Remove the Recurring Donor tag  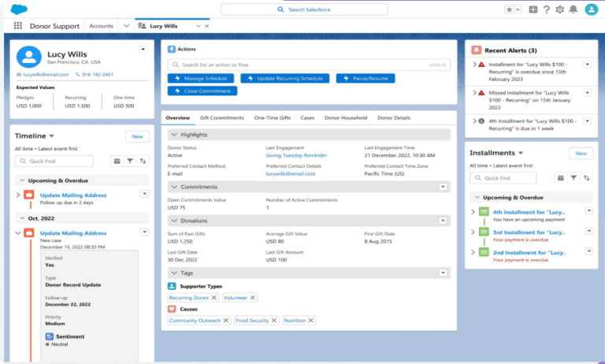(x=213, y=298)
